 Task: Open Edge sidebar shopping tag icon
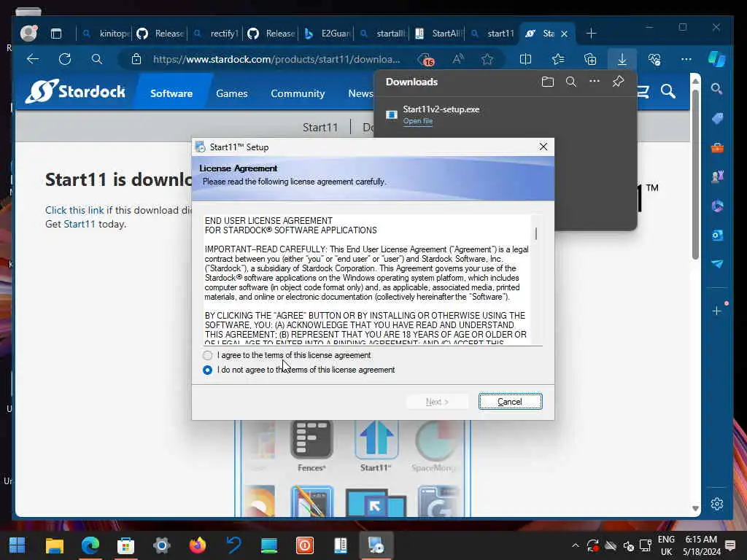pyautogui.click(x=717, y=118)
